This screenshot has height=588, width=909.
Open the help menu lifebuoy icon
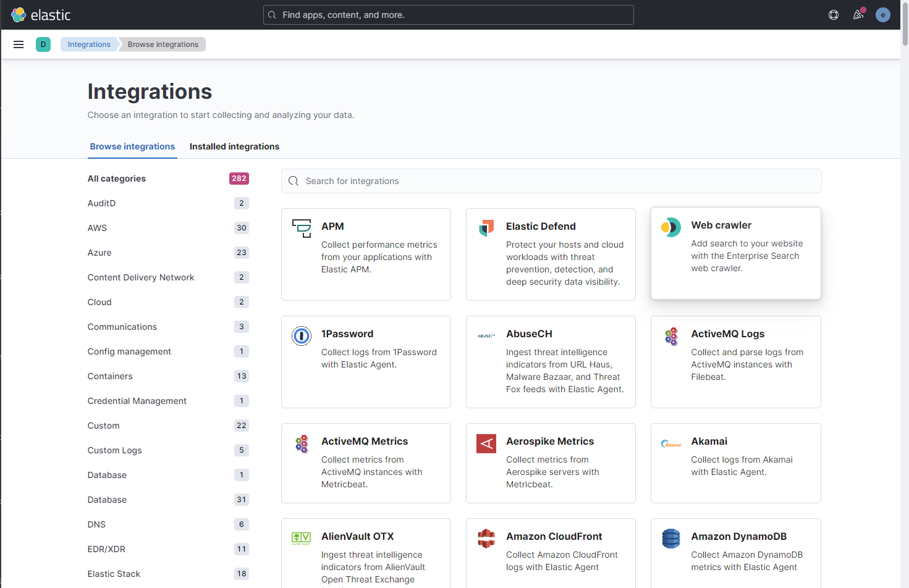pyautogui.click(x=834, y=15)
